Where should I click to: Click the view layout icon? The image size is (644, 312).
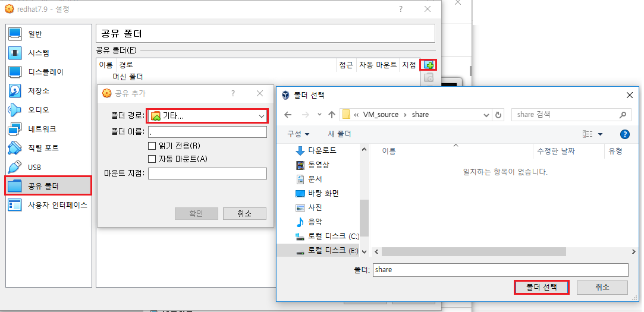pyautogui.click(x=588, y=134)
